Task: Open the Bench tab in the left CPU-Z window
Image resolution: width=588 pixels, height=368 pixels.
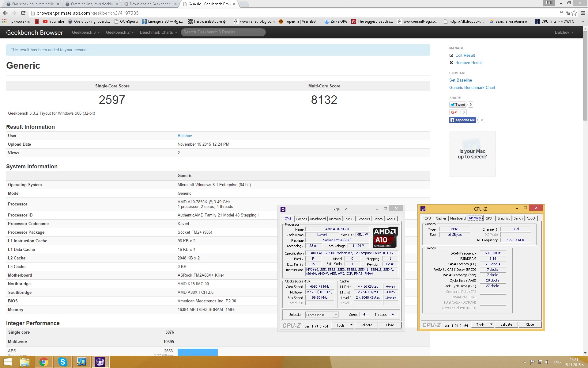Action: tap(378, 219)
